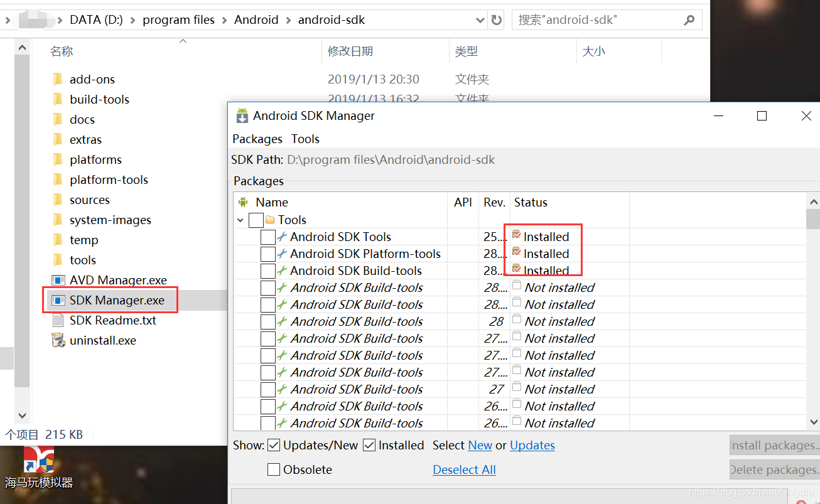Click android-sdk in the breadcrumb path
The width and height of the screenshot is (820, 504).
click(332, 20)
